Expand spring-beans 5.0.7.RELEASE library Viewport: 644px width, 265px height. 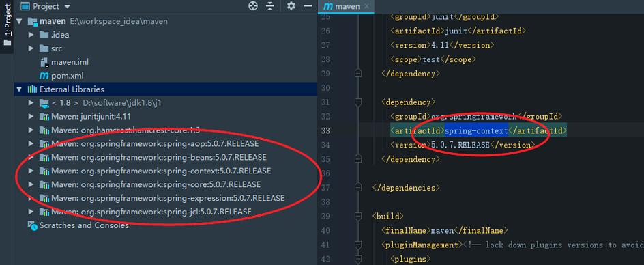point(31,157)
